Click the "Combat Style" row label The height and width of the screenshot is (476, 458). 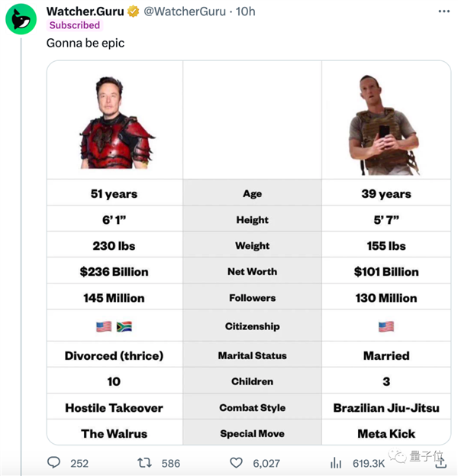click(252, 407)
